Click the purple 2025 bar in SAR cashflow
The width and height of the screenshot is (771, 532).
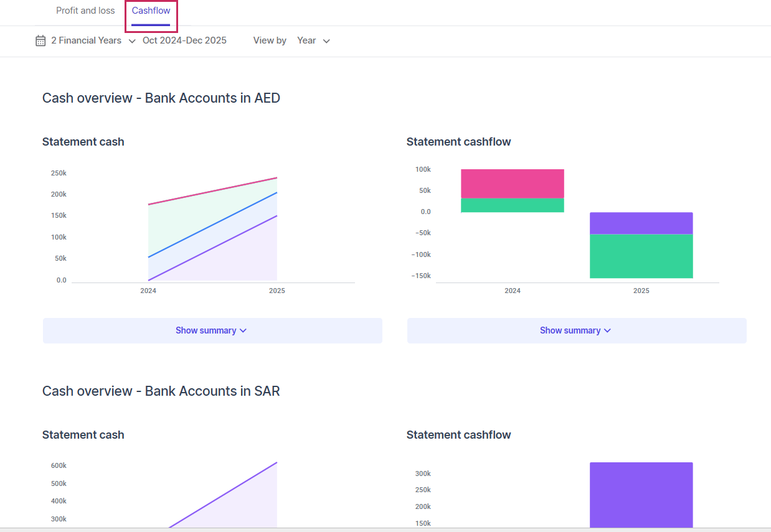641,495
